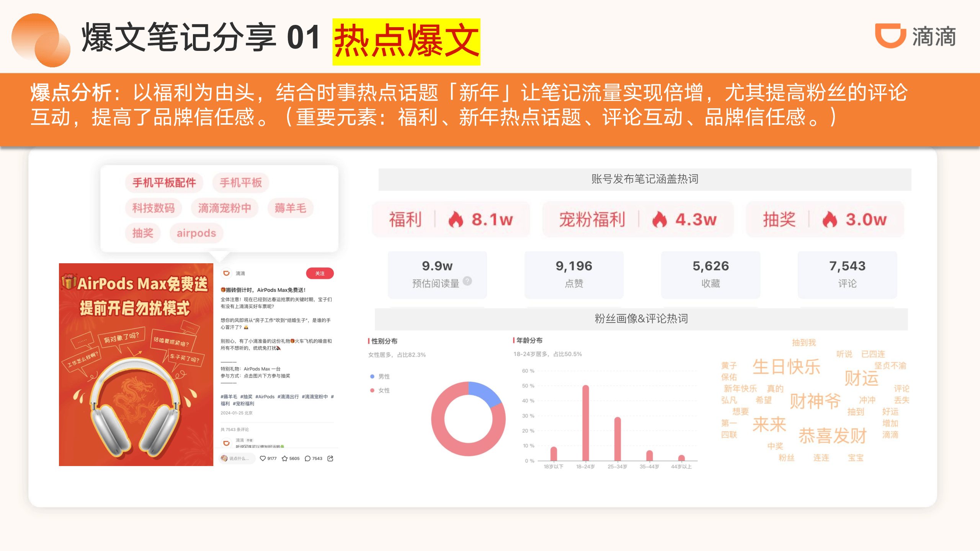Click the 宠粉福利 4.3w hot word card
The image size is (980, 551).
pos(638,219)
